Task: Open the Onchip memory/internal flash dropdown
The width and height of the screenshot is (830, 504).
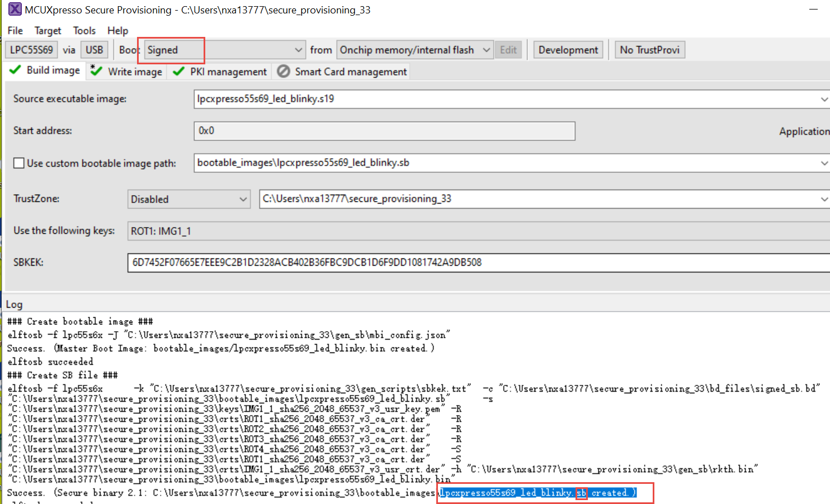Action: (x=485, y=49)
